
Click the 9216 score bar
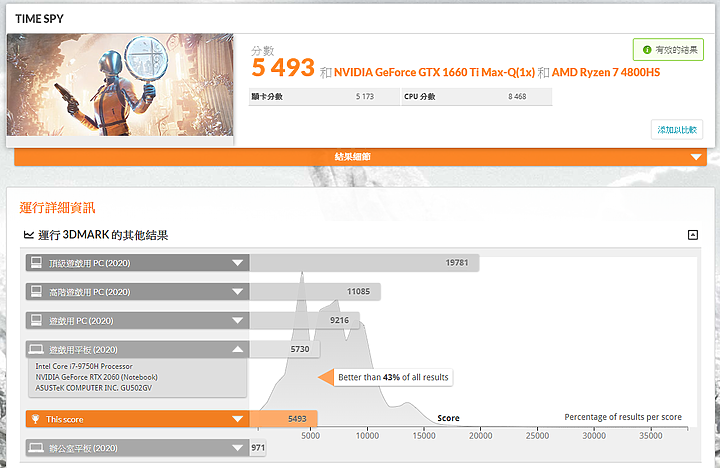pyautogui.click(x=304, y=321)
